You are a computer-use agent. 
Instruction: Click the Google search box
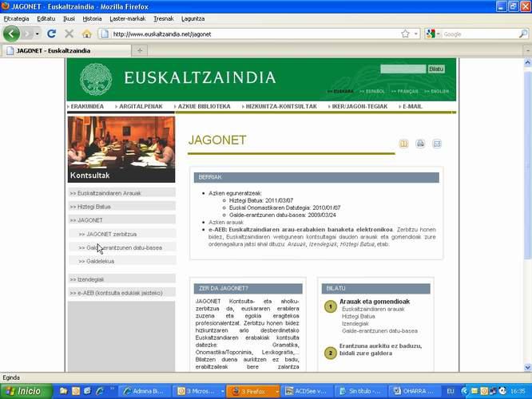(480, 34)
